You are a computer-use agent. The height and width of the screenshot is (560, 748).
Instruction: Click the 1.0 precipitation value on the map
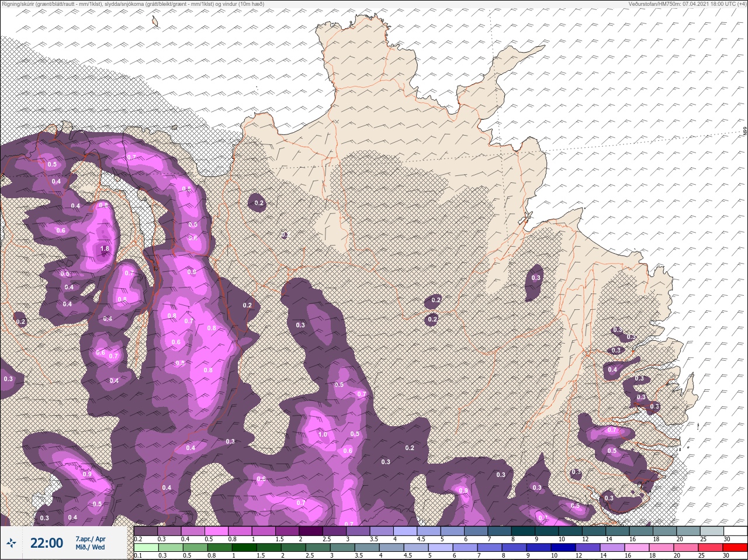[323, 434]
